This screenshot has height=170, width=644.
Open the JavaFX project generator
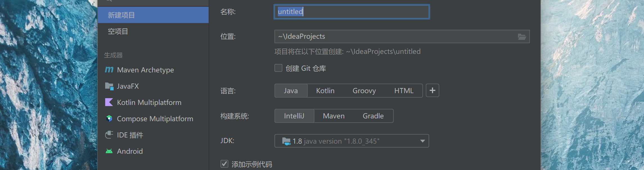[x=128, y=86]
